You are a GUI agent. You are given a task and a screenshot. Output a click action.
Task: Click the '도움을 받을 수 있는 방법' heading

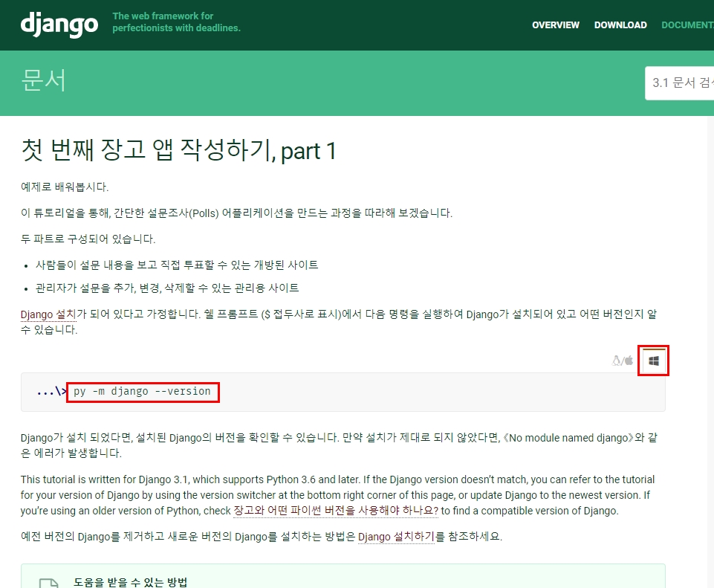(x=130, y=581)
